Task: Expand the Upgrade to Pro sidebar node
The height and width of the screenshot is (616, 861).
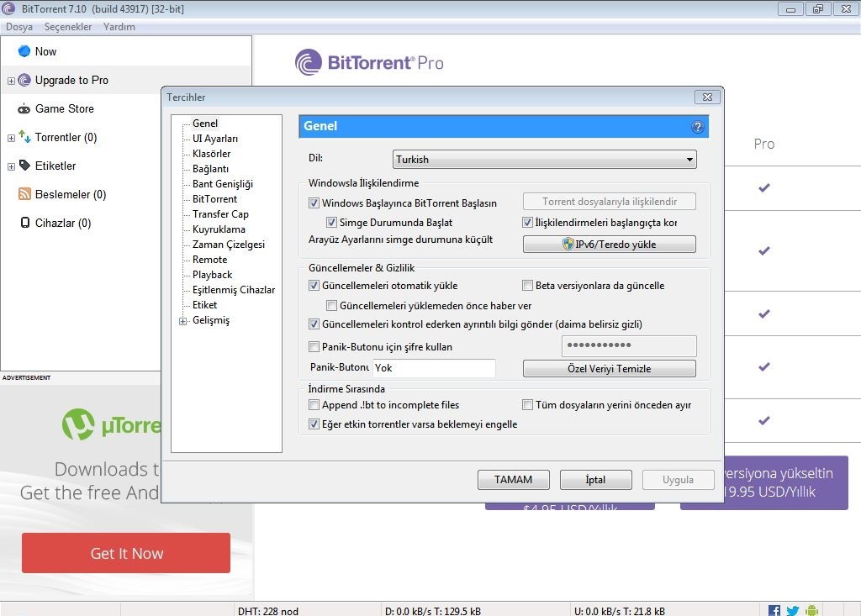Action: 11,81
